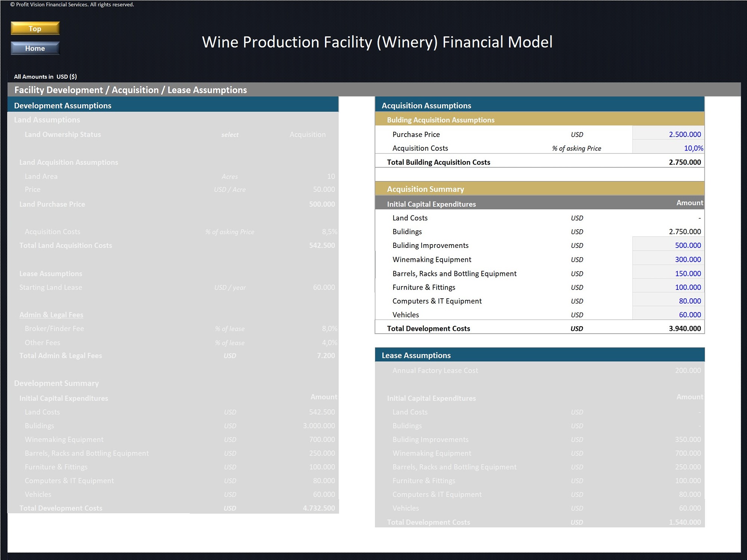Select the land Acquisition Costs 8,5% cell
747x560 pixels.
coord(329,232)
